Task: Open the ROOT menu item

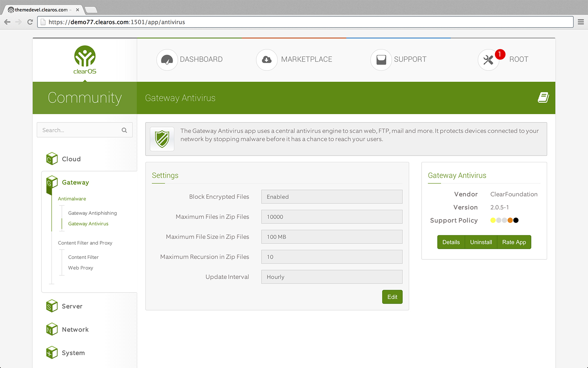Action: (519, 60)
